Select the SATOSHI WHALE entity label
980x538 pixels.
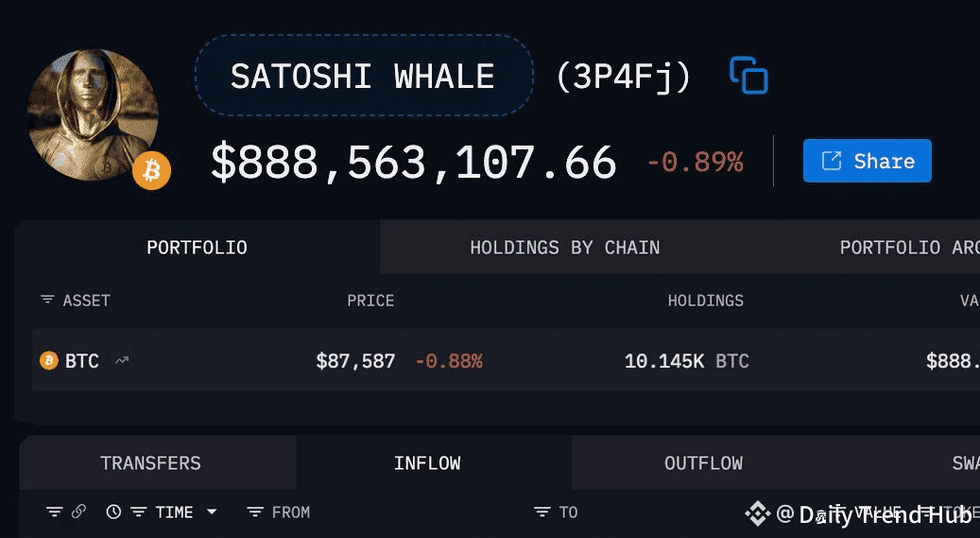tap(363, 77)
